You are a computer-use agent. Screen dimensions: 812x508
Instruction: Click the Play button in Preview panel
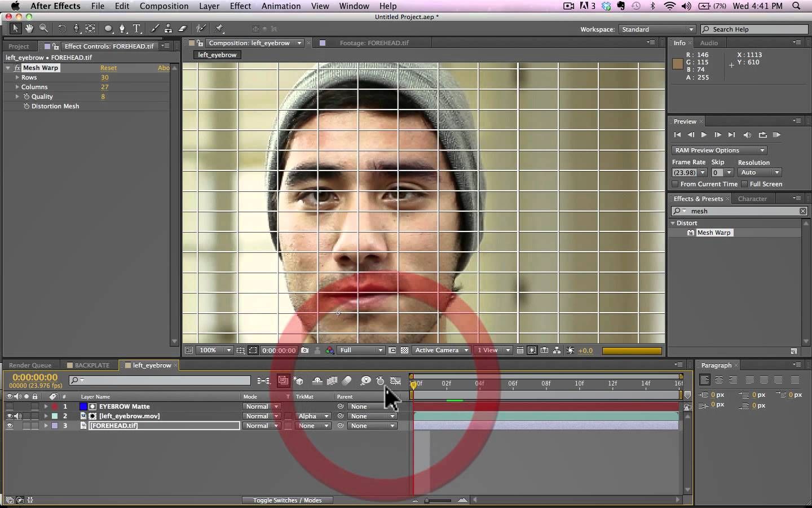click(704, 135)
